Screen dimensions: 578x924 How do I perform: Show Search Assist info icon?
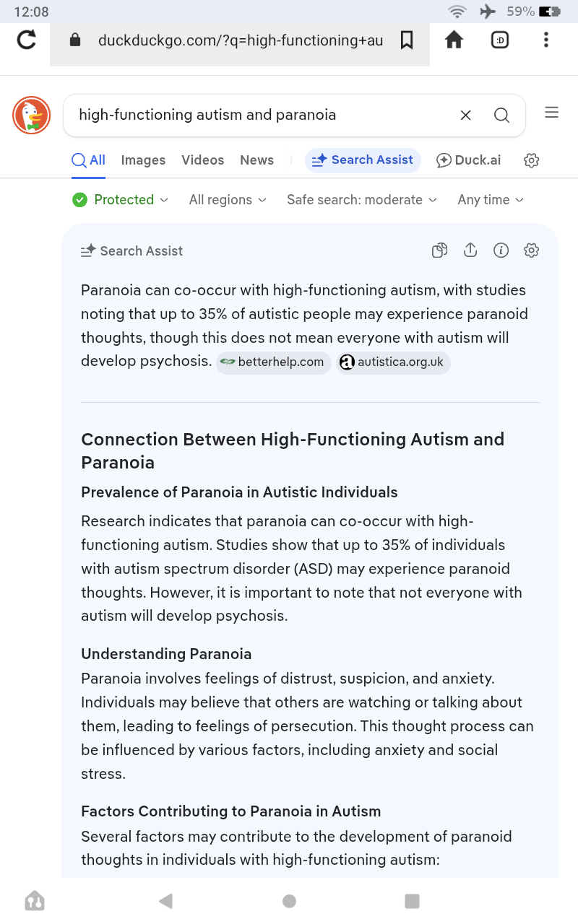[x=501, y=250]
